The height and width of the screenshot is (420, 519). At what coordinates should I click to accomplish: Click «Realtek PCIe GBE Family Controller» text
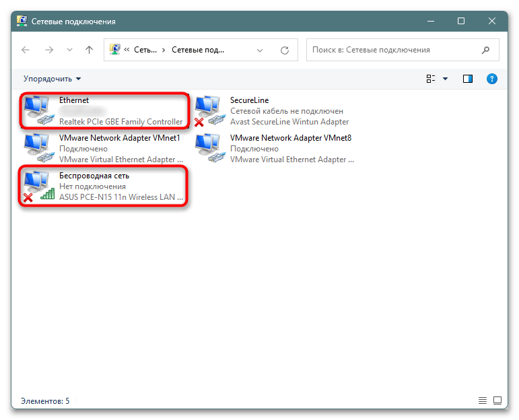pyautogui.click(x=120, y=122)
